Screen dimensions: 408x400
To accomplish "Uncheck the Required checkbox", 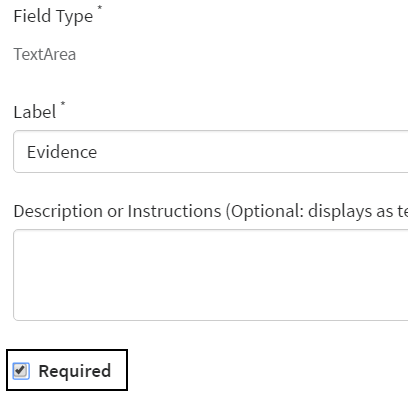I will (x=21, y=371).
